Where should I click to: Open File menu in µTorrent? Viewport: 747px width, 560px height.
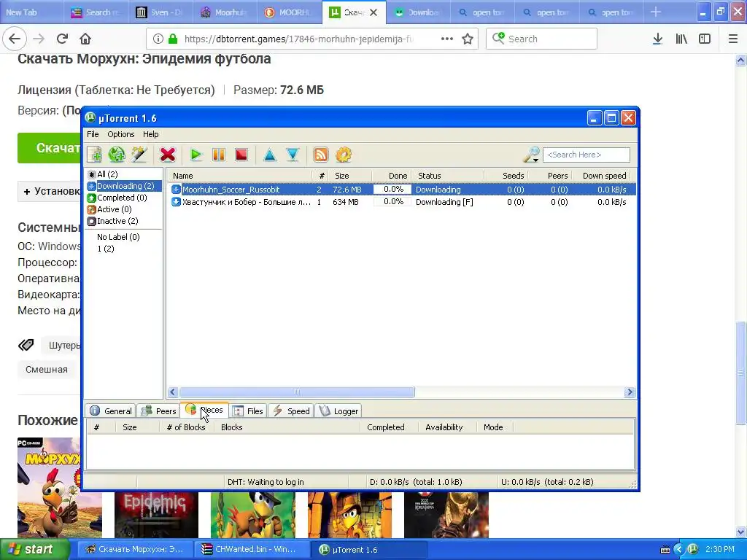93,134
